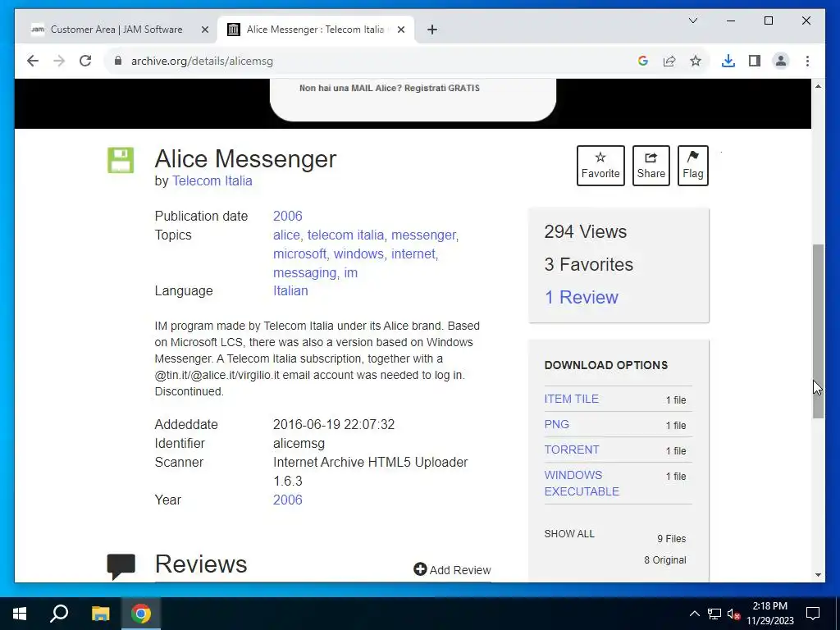
Task: View site information via the lock icon
Action: point(118,61)
